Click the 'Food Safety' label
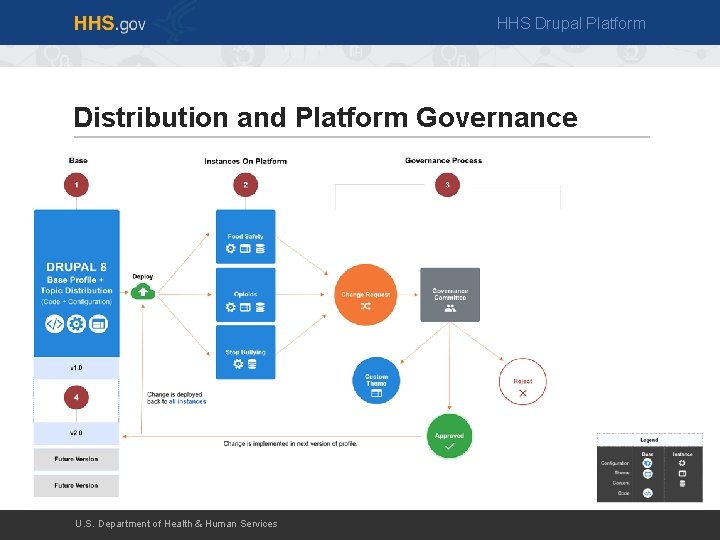Image resolution: width=720 pixels, height=540 pixels. click(x=245, y=236)
